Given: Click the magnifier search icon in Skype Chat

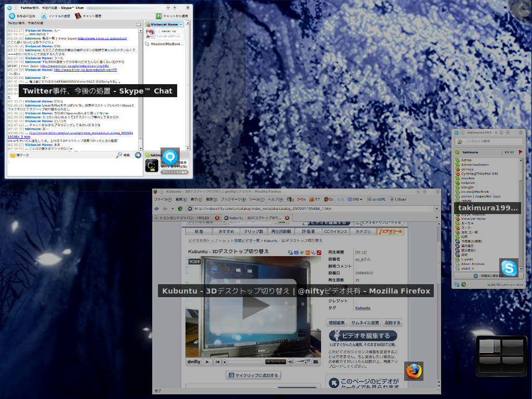Looking at the screenshot, I should (119, 155).
